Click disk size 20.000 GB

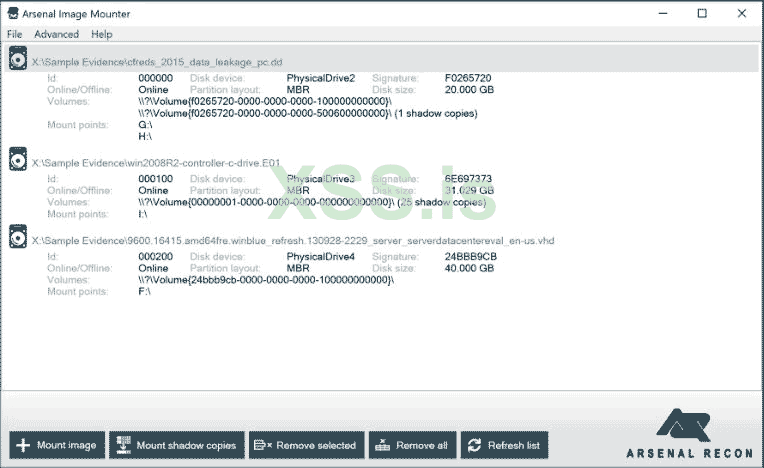pyautogui.click(x=469, y=90)
